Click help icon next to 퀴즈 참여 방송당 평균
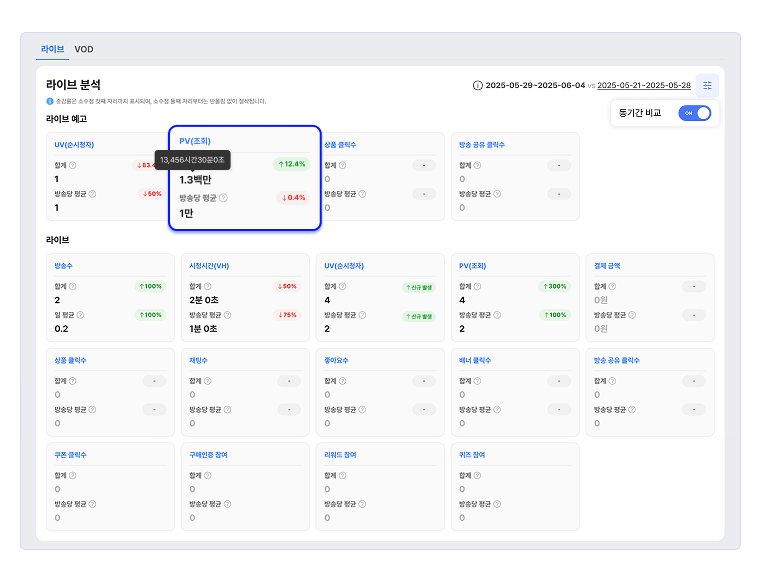Viewport: 760px width, 583px height. (x=497, y=504)
